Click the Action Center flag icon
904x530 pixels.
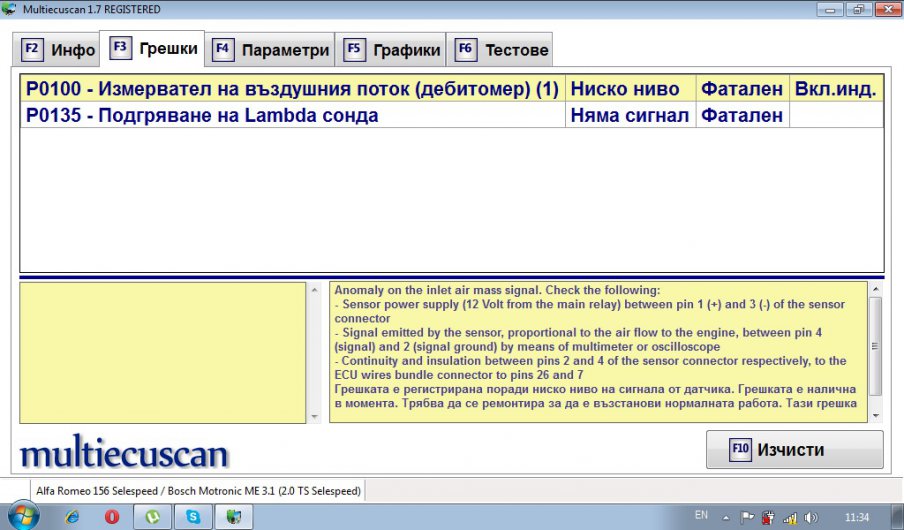[x=747, y=517]
